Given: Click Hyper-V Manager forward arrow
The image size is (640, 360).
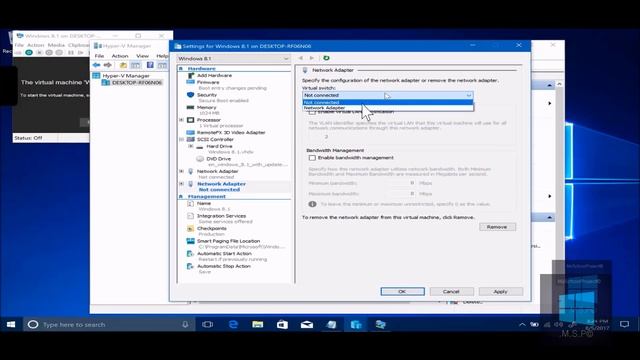Looking at the screenshot, I should (x=108, y=65).
